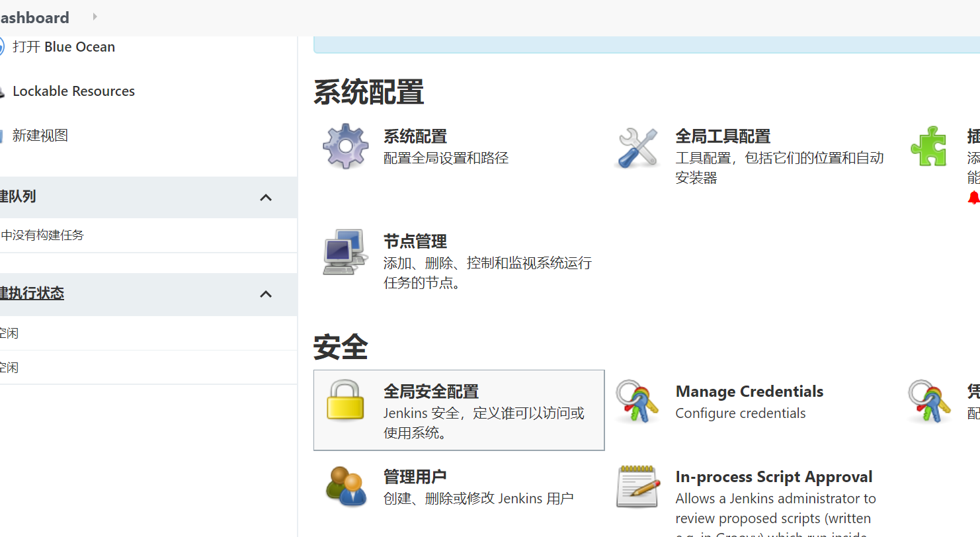The image size is (980, 537).
Task: Click 新建视图 in sidebar
Action: [x=40, y=136]
